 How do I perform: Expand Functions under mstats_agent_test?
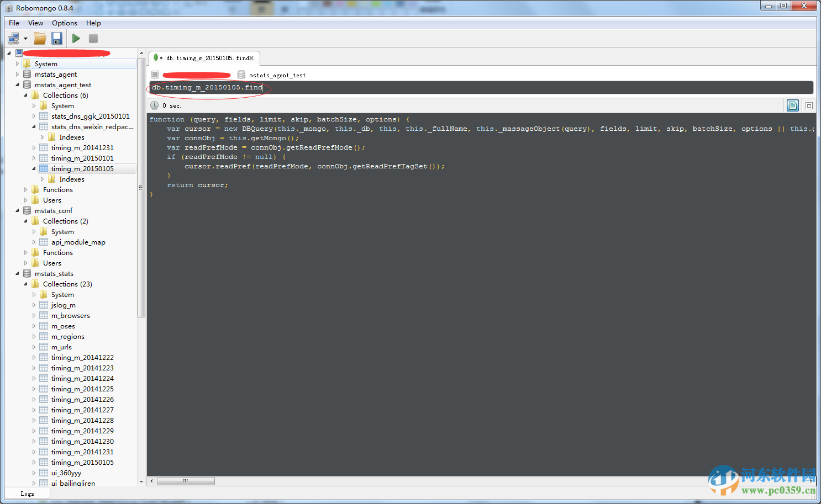pos(25,190)
